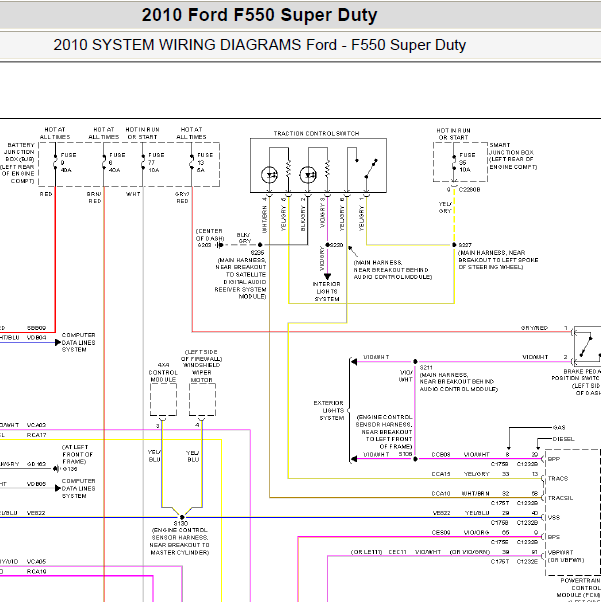
Task: Select the Computer Data Lines System arrow near VDB04
Action: [x=58, y=338]
